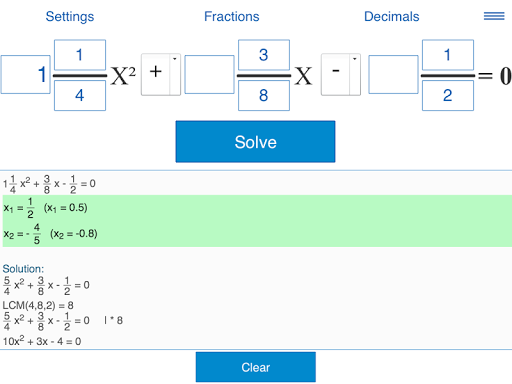Open the Settings tab
This screenshot has width=512, height=384.
coord(70,16)
